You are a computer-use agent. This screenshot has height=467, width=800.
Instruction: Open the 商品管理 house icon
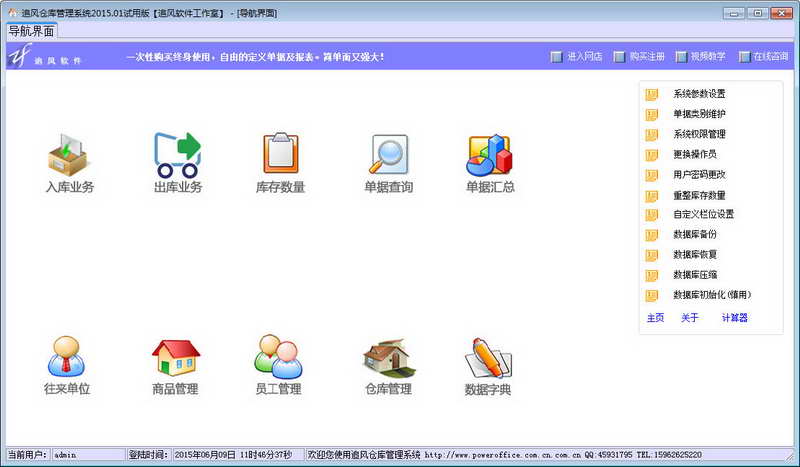click(175, 357)
